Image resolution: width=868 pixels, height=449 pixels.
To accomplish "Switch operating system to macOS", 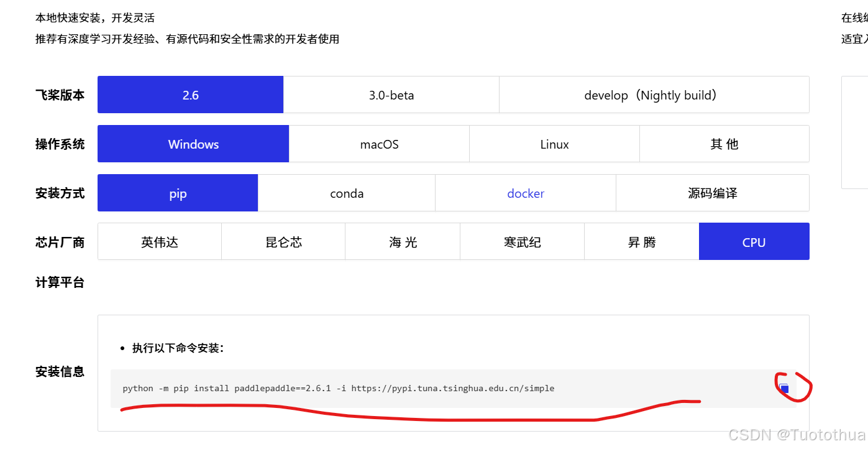I will (379, 144).
